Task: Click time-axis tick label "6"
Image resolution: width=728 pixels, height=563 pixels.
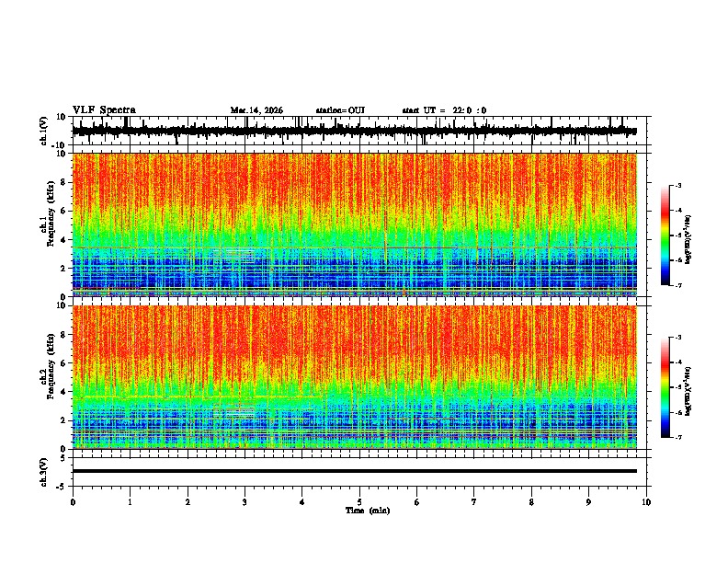Action: pos(417,502)
